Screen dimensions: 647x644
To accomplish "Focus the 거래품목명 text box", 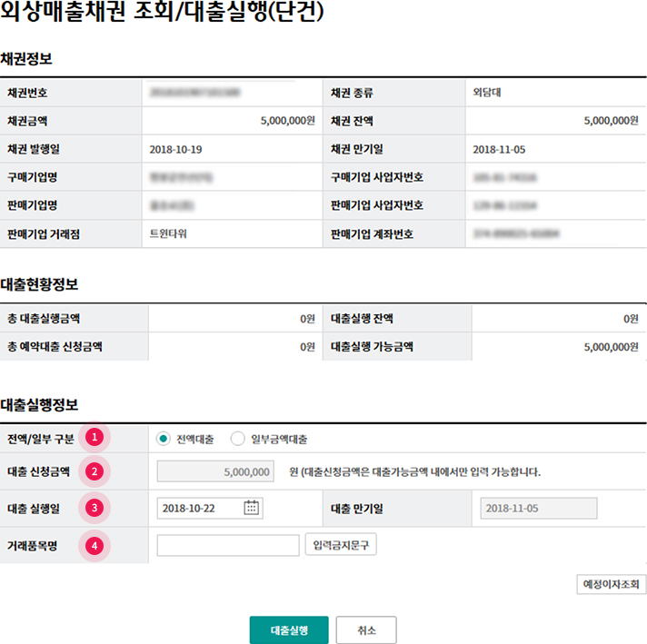I will click(227, 545).
